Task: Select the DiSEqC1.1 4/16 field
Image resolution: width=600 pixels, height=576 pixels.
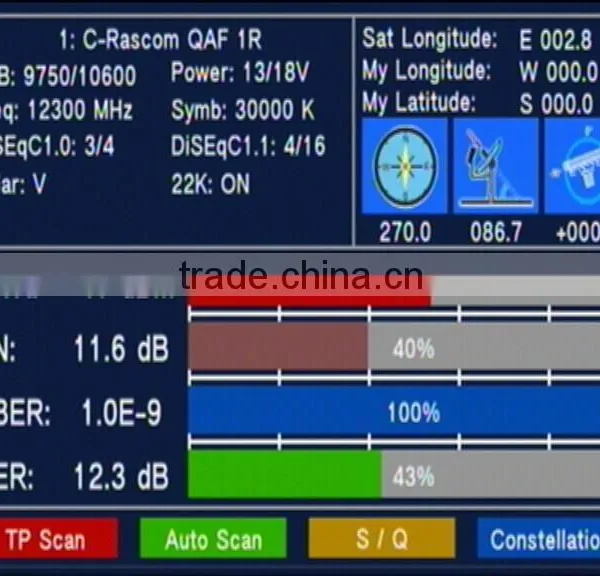Action: click(248, 146)
